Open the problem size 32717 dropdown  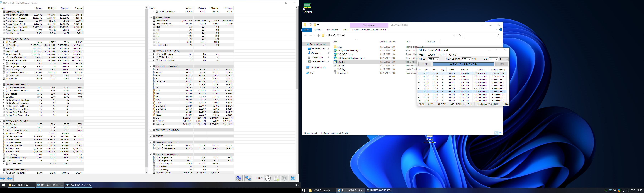tap(437, 59)
